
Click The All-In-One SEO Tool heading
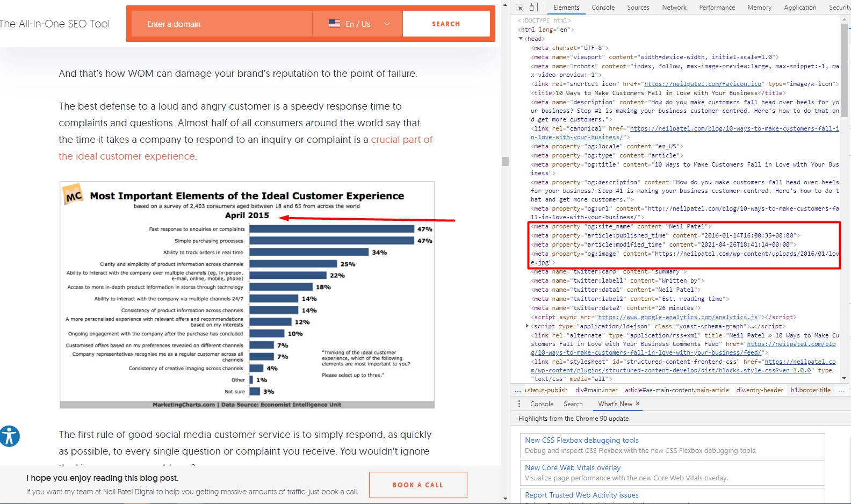coord(55,24)
